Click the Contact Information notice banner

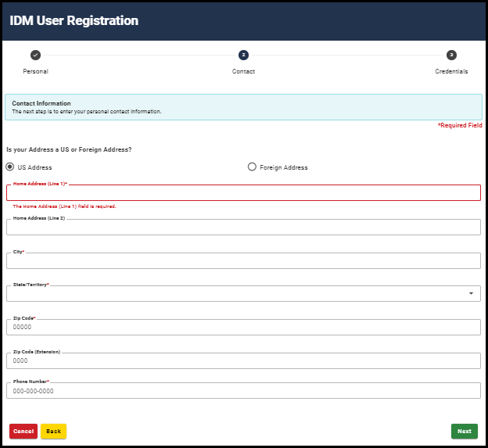(243, 107)
